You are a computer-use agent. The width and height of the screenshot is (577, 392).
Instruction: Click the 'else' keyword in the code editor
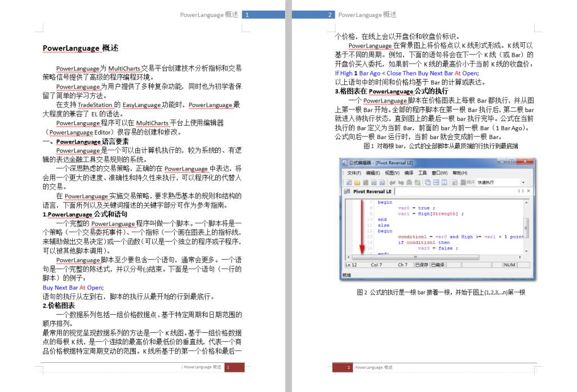pos(383,225)
